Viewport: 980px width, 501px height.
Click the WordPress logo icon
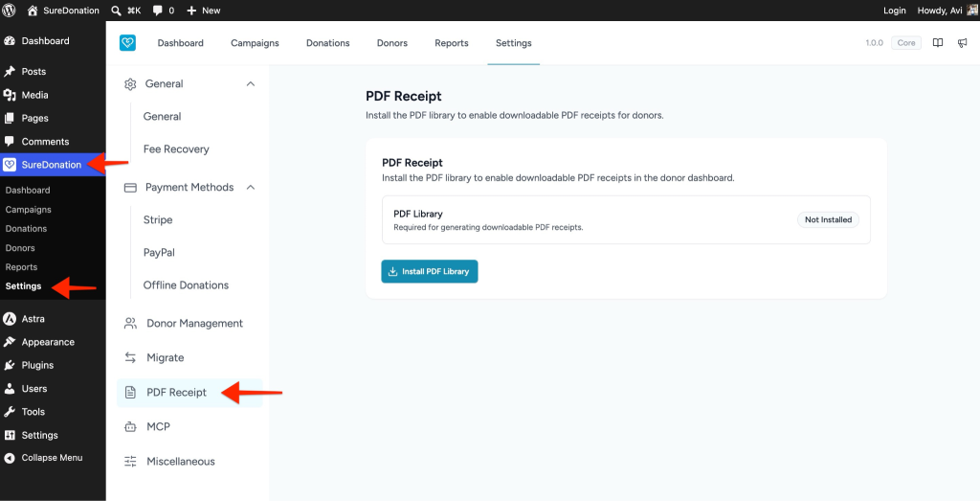pyautogui.click(x=10, y=10)
